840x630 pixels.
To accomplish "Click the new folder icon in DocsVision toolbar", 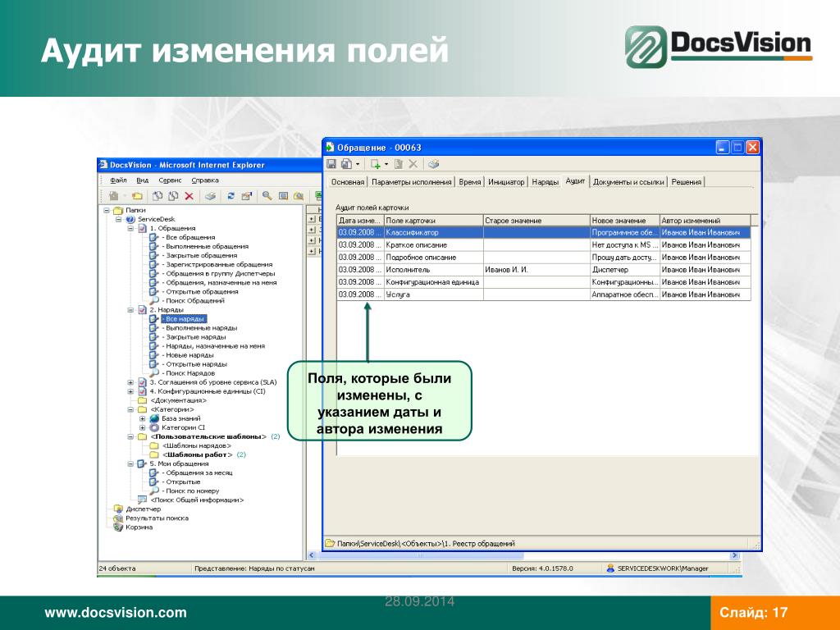I will tap(137, 196).
